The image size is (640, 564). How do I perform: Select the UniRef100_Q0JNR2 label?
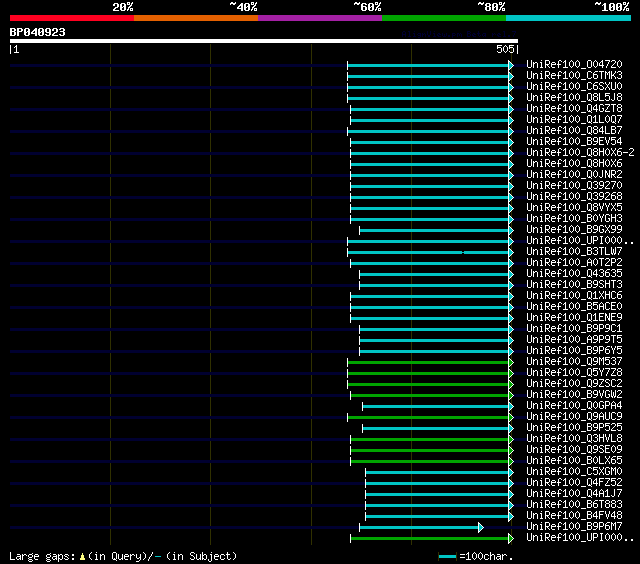point(574,175)
